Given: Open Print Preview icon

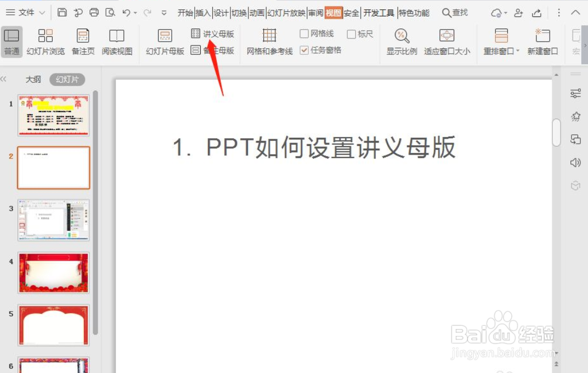Looking at the screenshot, I should [110, 13].
